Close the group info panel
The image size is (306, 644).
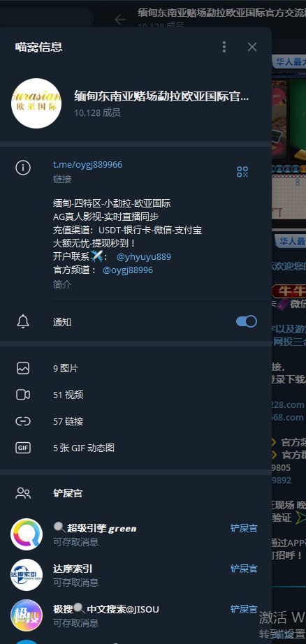[x=252, y=47]
